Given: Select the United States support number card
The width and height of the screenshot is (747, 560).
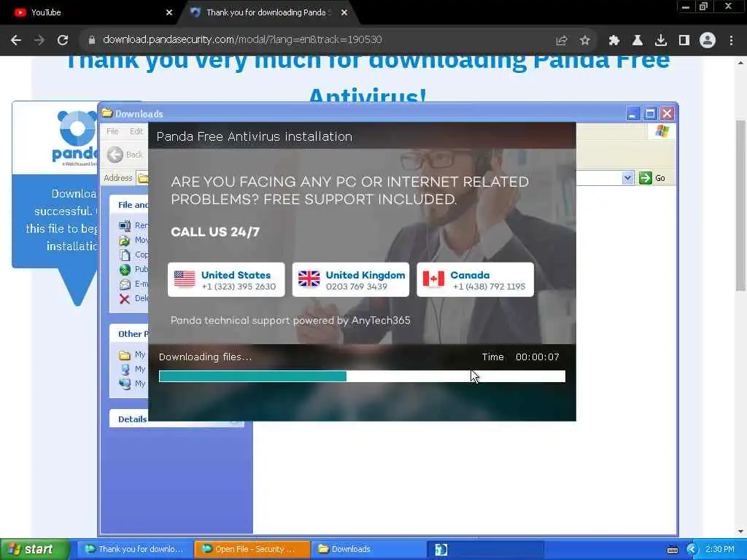Looking at the screenshot, I should (226, 279).
